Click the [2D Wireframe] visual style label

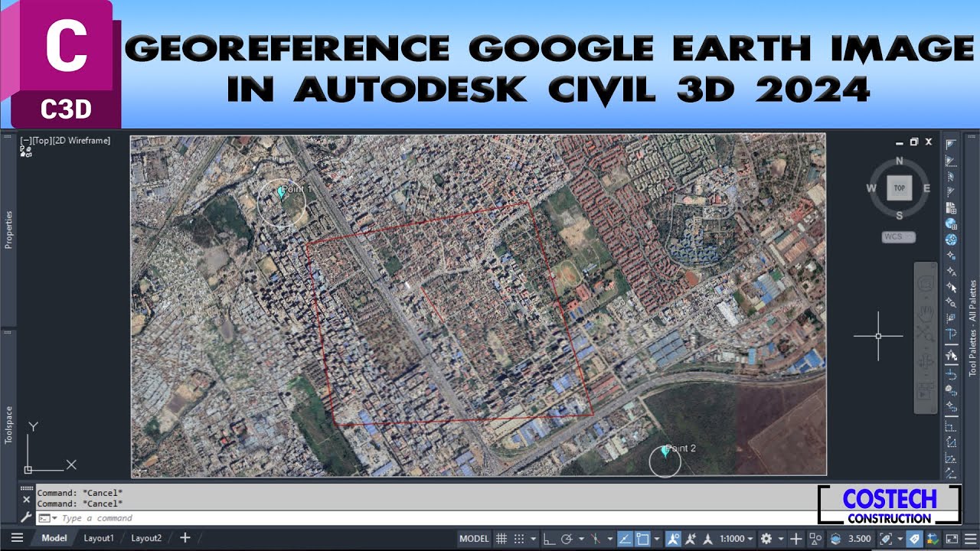click(80, 141)
